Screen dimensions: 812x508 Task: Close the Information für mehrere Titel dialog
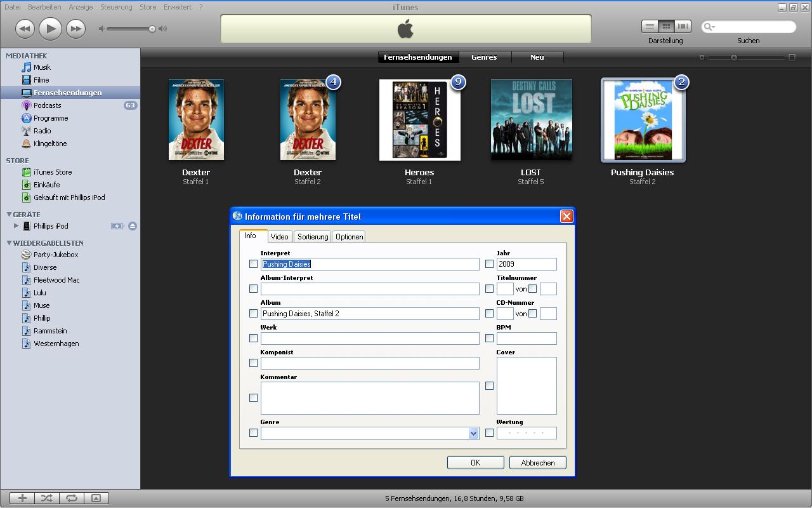pyautogui.click(x=566, y=217)
